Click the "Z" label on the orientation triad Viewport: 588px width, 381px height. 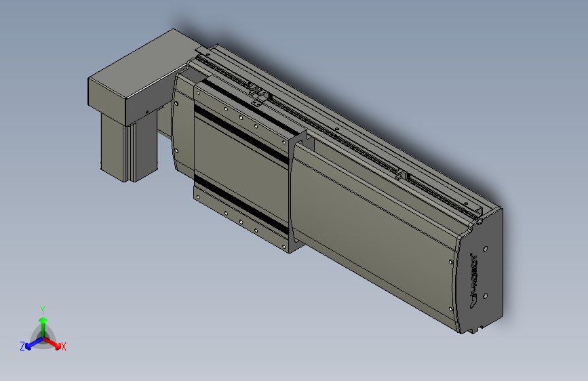[x=22, y=346]
